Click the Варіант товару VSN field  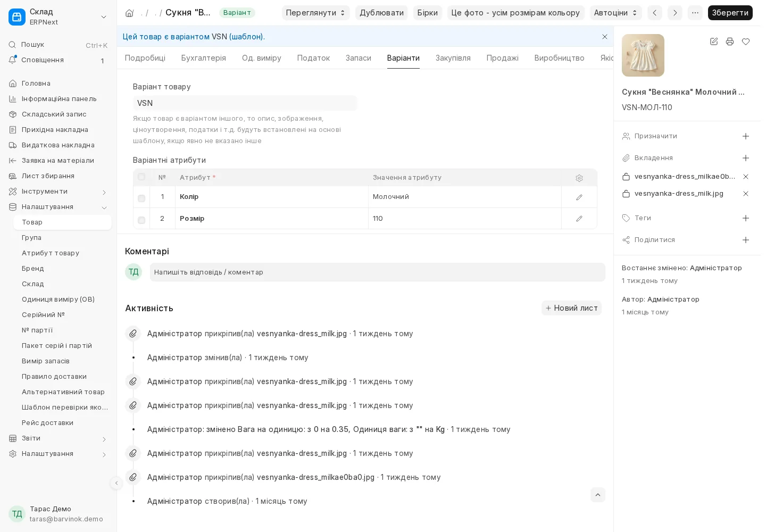tap(245, 103)
